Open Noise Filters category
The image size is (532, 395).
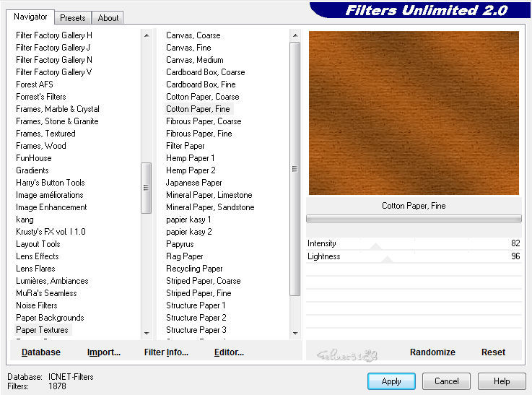pyautogui.click(x=37, y=305)
